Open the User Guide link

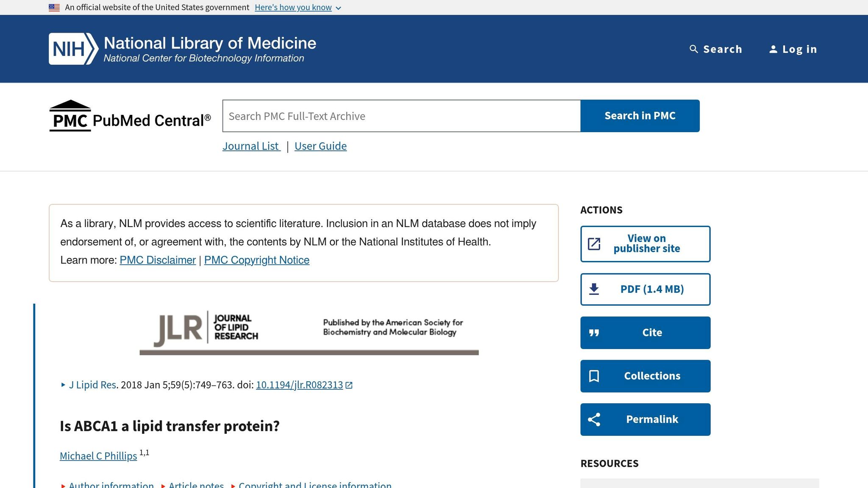(320, 146)
